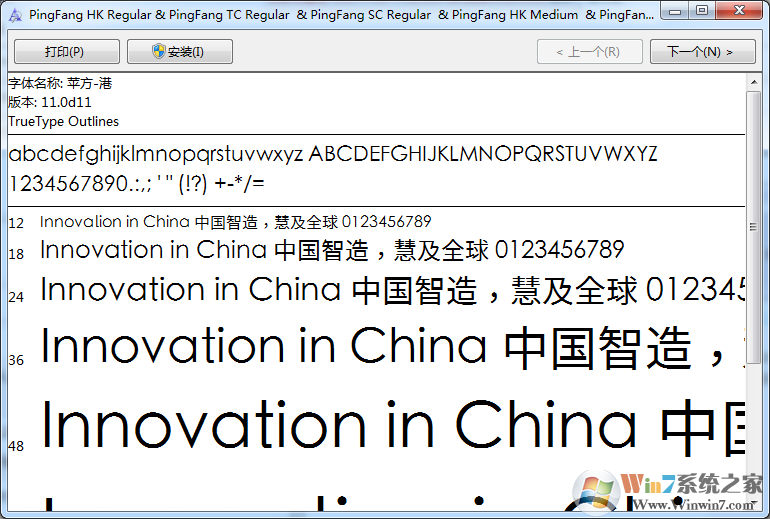Image resolution: width=770 pixels, height=519 pixels.
Task: Click the version text 11.0d11
Action: (67, 102)
